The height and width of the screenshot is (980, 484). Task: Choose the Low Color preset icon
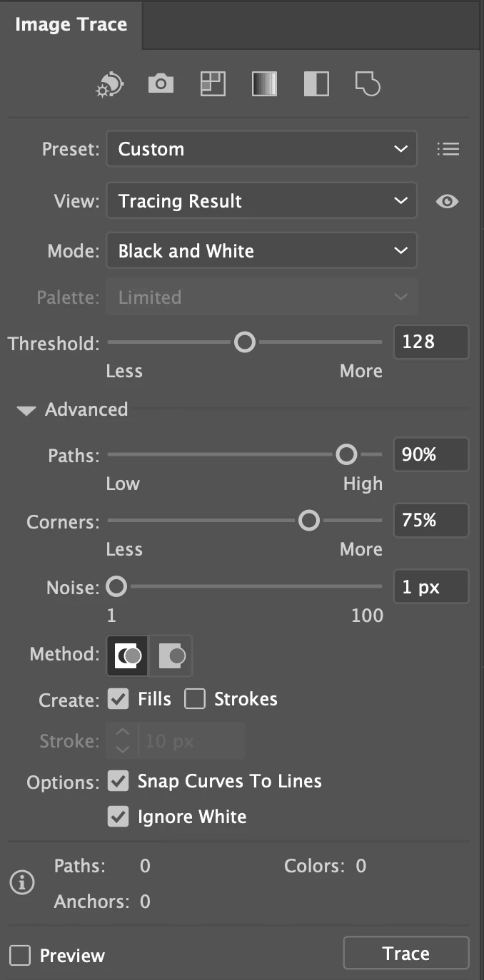[212, 84]
